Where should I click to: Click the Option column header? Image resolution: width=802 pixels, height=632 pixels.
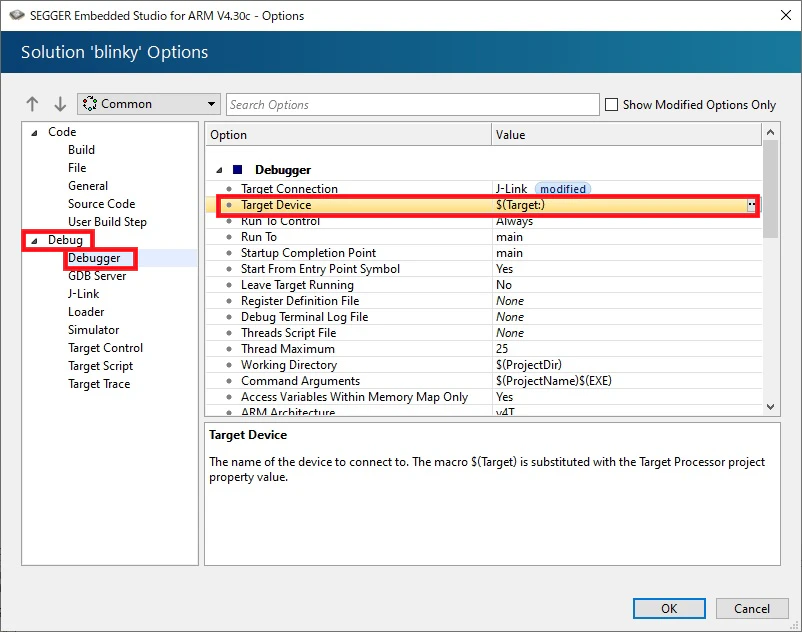click(x=348, y=135)
